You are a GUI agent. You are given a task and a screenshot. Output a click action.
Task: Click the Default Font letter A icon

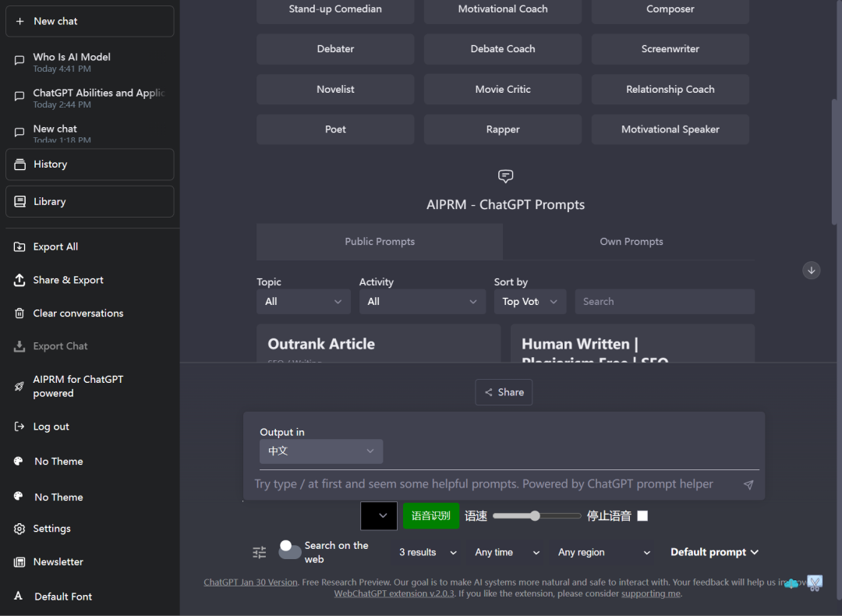coord(18,596)
